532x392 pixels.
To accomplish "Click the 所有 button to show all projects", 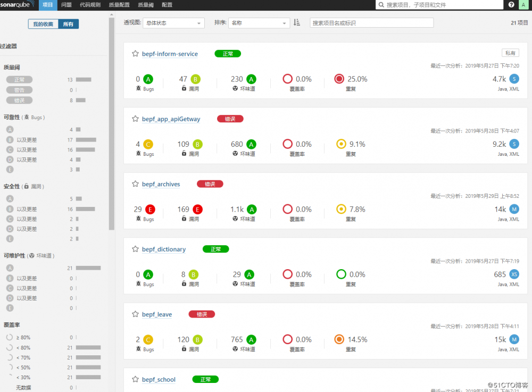I will pyautogui.click(x=69, y=23).
